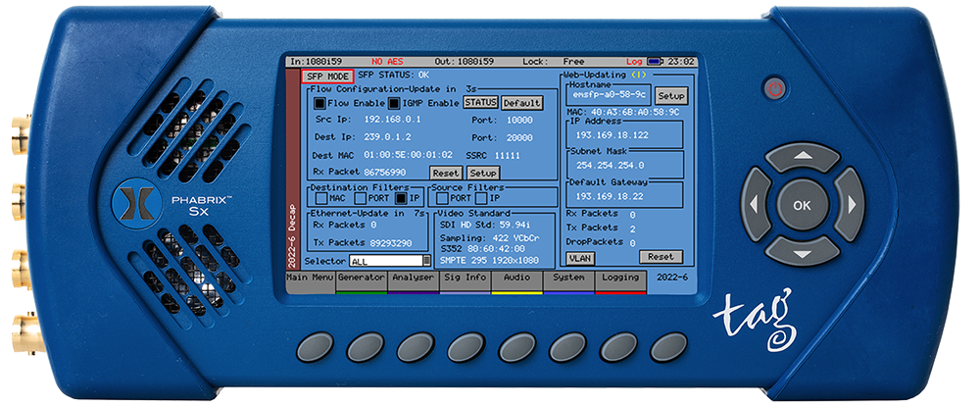Click the battery indicator in status bar
The image size is (980, 406).
pos(655,62)
